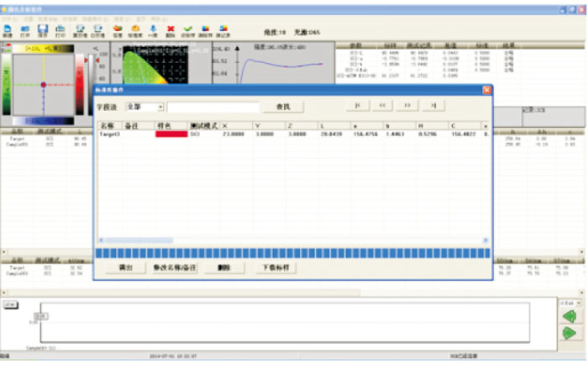Close the standard library dialog
Viewport: 588px width, 368px height.
coord(486,90)
